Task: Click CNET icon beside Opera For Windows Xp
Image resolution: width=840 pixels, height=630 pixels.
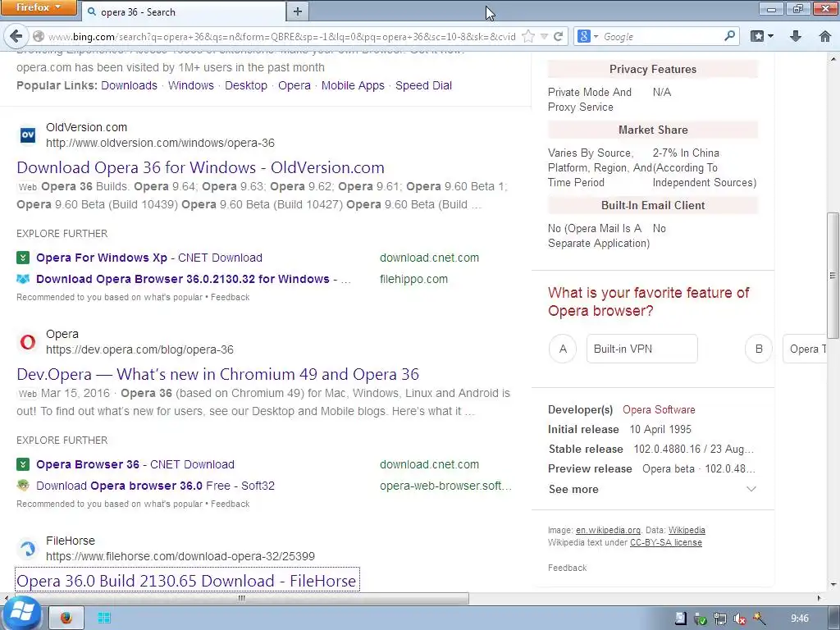Action: [x=22, y=258]
